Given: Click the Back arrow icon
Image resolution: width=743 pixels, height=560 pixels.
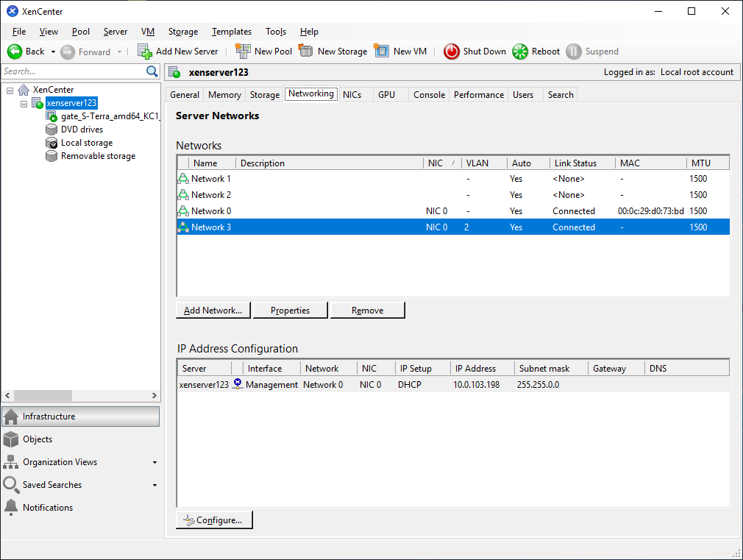Looking at the screenshot, I should point(15,52).
